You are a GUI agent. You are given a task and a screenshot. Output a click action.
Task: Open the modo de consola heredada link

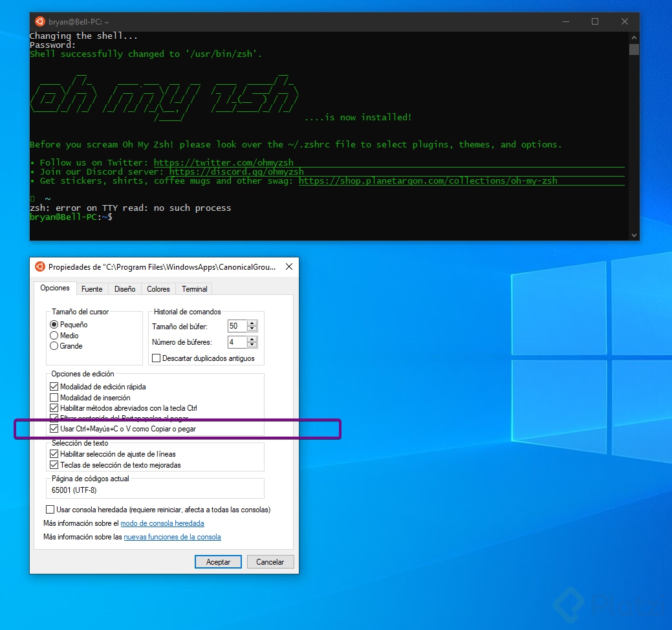162,523
